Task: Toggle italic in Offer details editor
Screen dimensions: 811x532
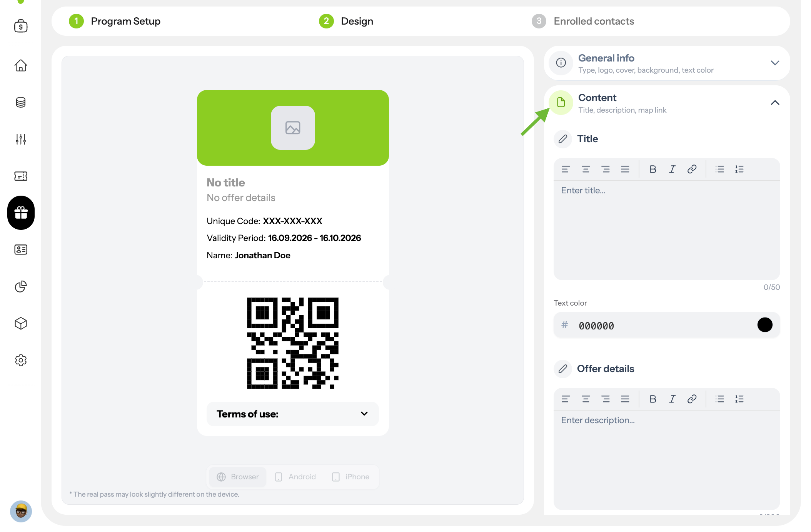Action: [x=672, y=399]
